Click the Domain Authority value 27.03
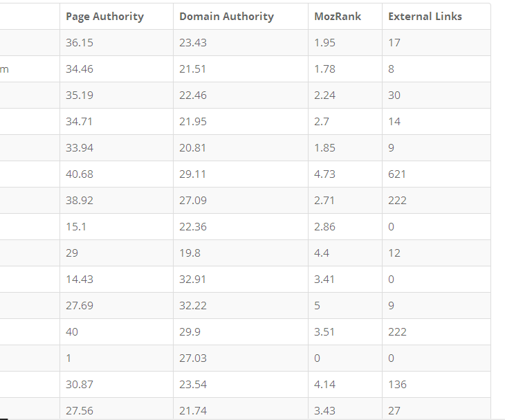 [x=192, y=358]
